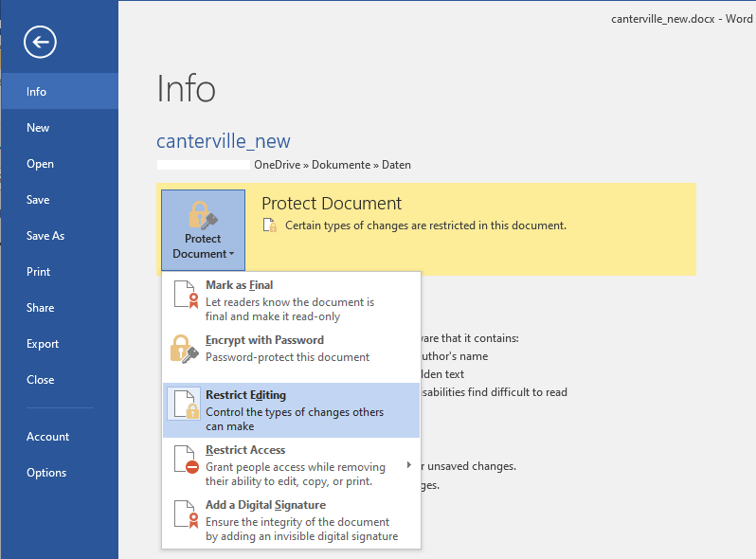Open Account settings page

click(x=48, y=437)
